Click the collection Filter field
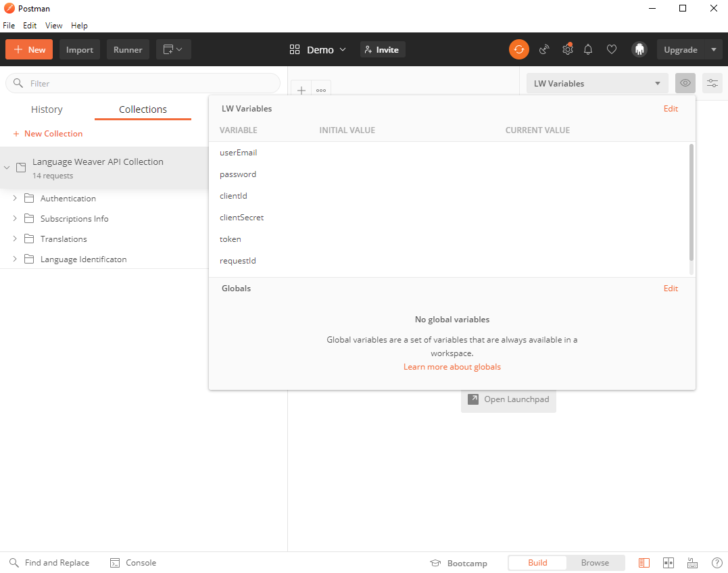 [143, 84]
